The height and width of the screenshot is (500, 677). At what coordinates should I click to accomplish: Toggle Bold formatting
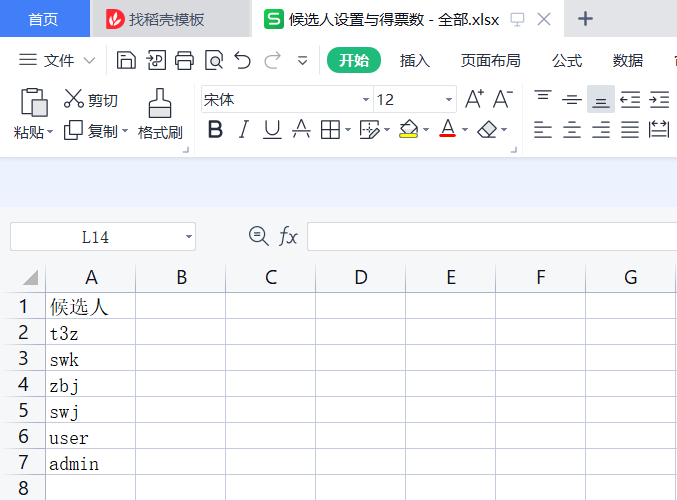pyautogui.click(x=215, y=130)
